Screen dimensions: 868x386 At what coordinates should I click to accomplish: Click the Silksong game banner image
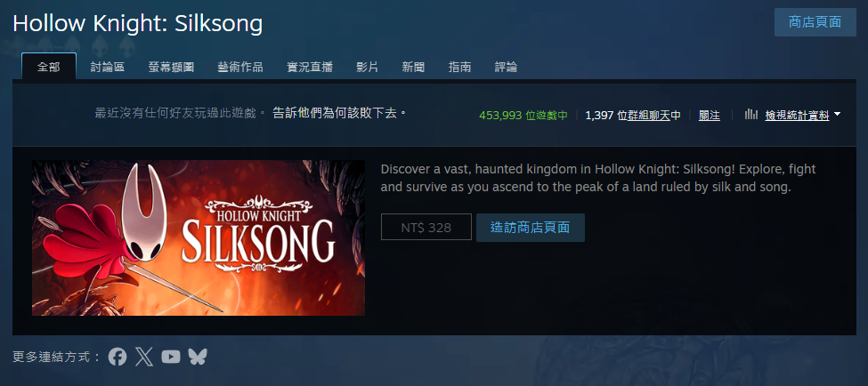tap(199, 237)
